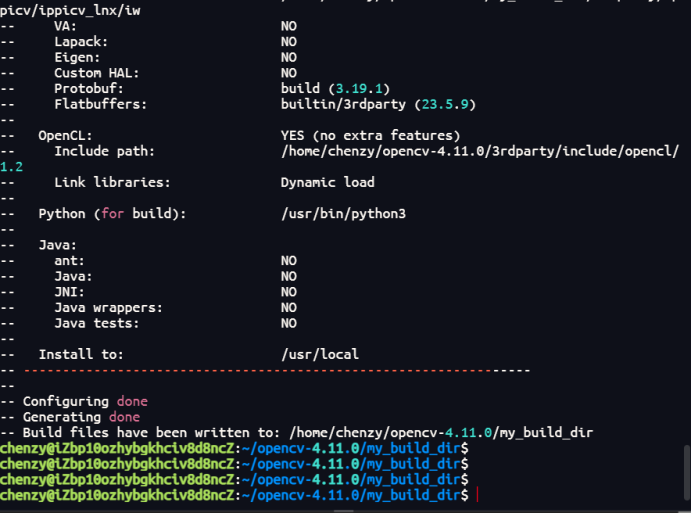Screen dimensions: 692x513
Task: Click the 'Include path:' label
Action: click(x=104, y=151)
